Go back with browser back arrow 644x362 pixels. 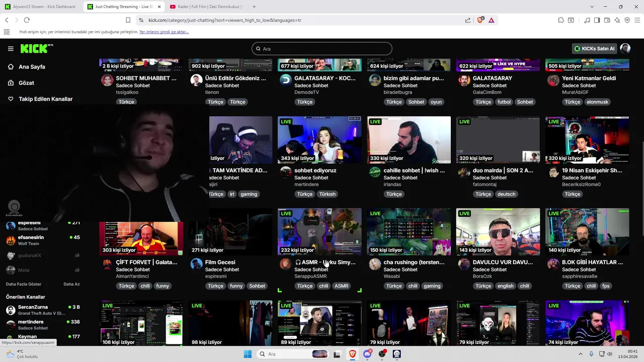tap(7, 20)
